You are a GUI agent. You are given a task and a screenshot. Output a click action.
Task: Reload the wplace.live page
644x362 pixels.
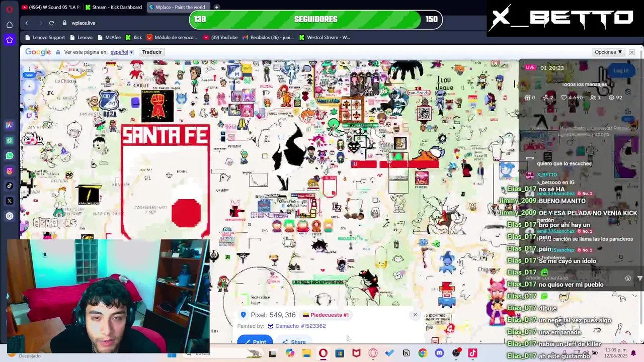(51, 23)
